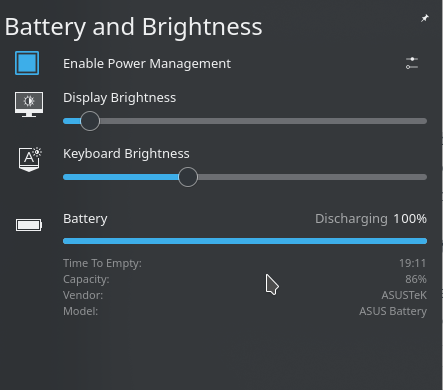Set Display Brightness to the slider's far end
Screen dimensions: 443x390
pos(425,121)
